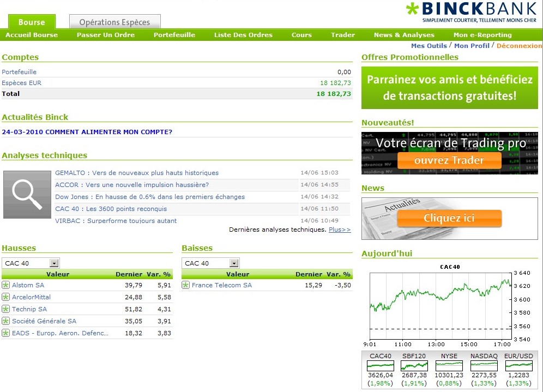Go to the Portefeuille menu item
This screenshot has height=392, width=543.
click(x=174, y=35)
